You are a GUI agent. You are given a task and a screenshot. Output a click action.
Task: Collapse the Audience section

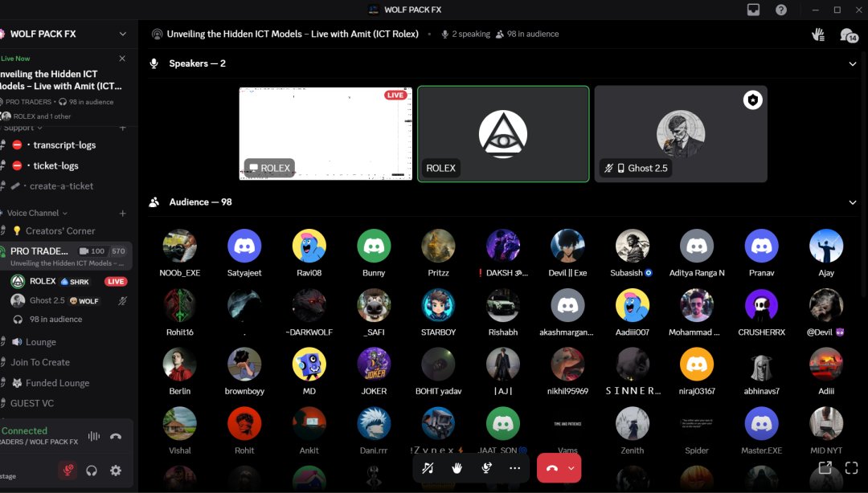tap(853, 202)
